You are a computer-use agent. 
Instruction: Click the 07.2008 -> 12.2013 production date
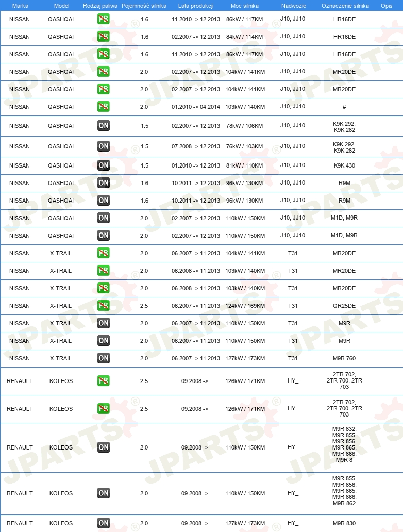point(196,146)
